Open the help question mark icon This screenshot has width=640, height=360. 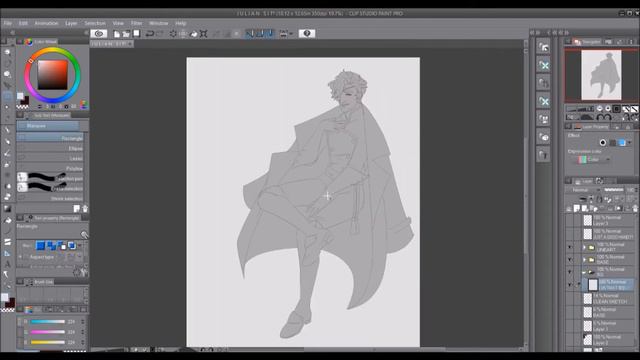307,33
